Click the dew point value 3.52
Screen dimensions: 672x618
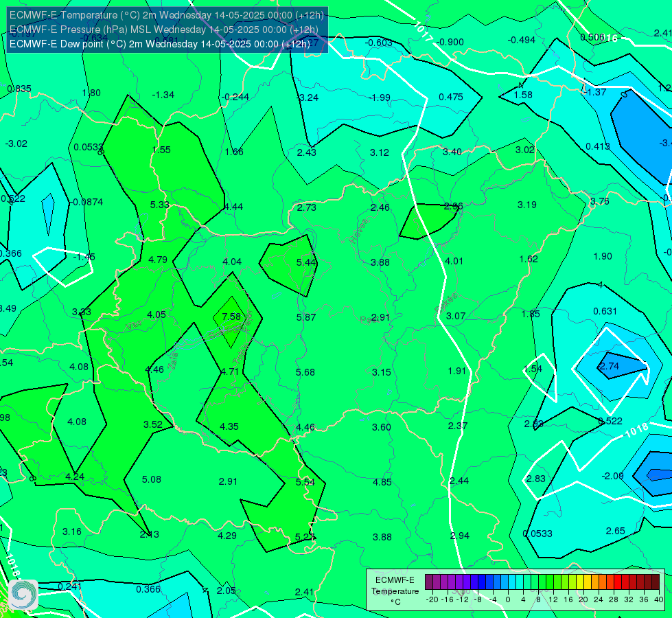153,424
